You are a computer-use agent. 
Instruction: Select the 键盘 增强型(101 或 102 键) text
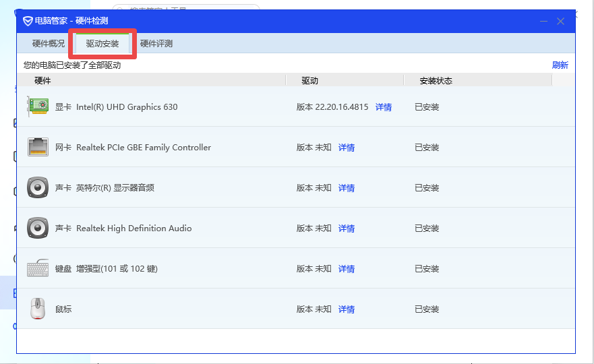106,269
